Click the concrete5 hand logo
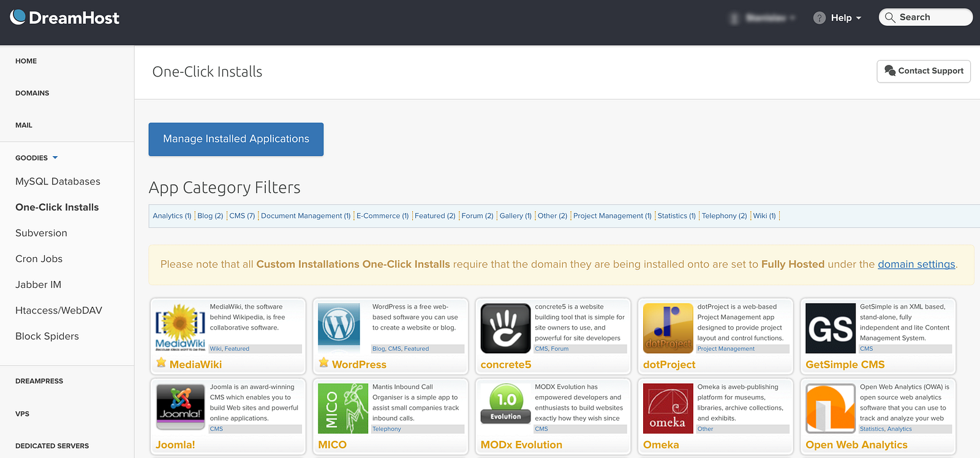Viewport: 980px width, 458px height. (x=505, y=328)
